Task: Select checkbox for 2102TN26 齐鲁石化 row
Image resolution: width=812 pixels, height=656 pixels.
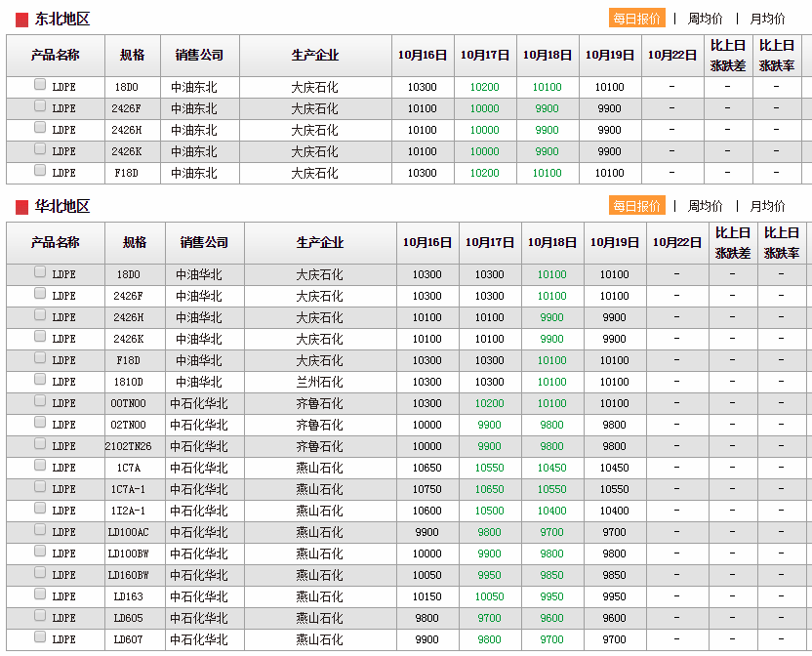Action: (x=40, y=443)
